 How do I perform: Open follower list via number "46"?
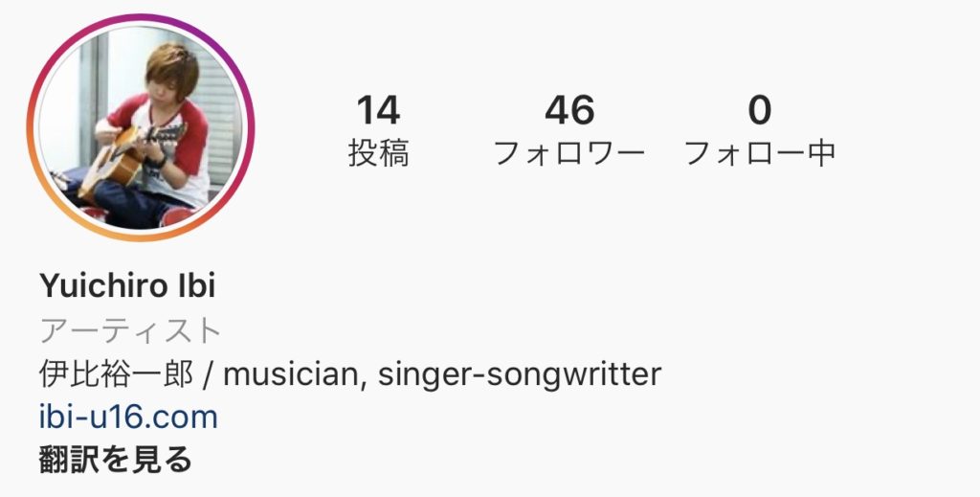point(569,110)
